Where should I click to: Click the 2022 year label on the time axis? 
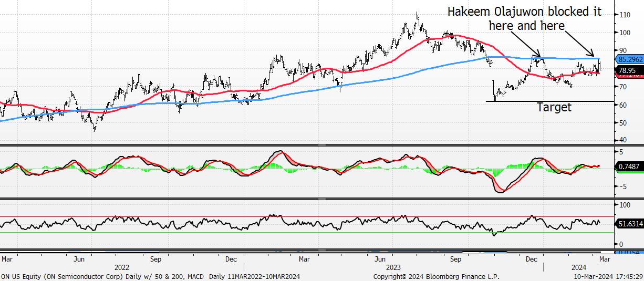tap(122, 267)
